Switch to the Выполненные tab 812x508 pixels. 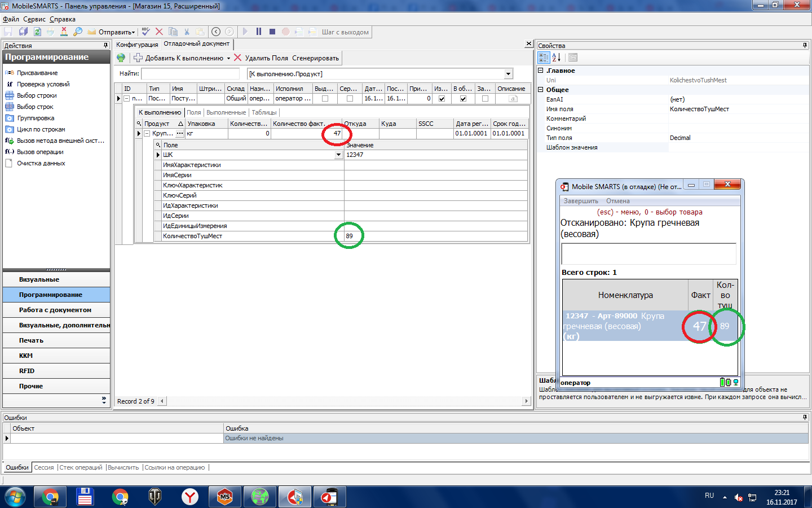226,112
